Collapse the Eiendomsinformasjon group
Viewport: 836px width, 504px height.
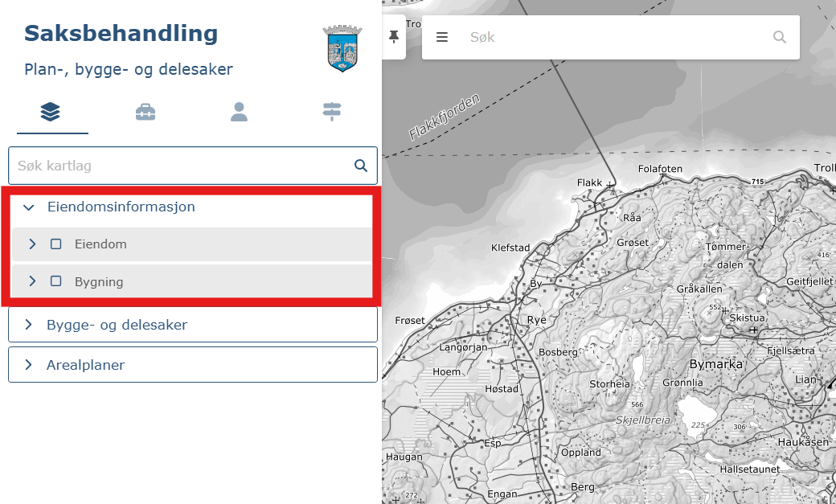(x=30, y=207)
